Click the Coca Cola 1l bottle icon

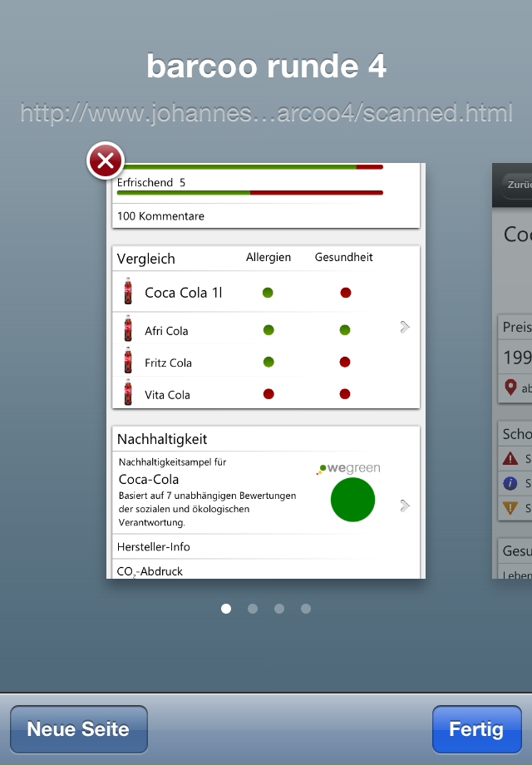point(128,291)
